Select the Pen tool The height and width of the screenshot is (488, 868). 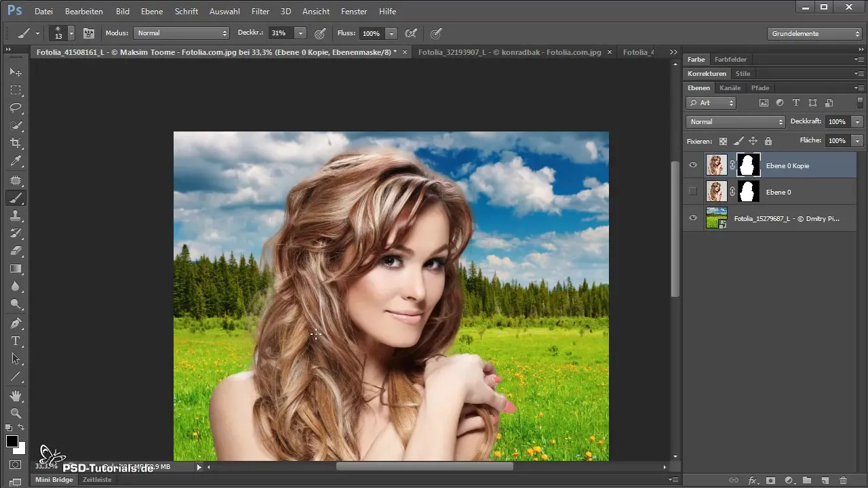[16, 323]
